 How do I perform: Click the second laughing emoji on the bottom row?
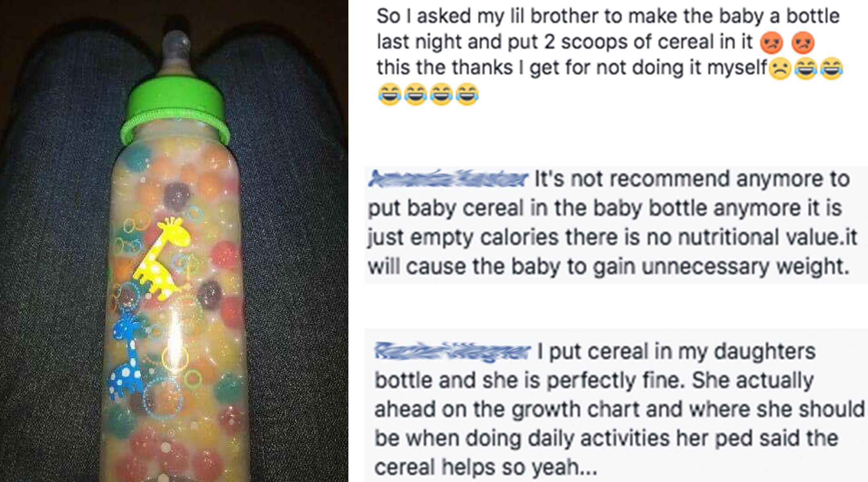[x=415, y=94]
